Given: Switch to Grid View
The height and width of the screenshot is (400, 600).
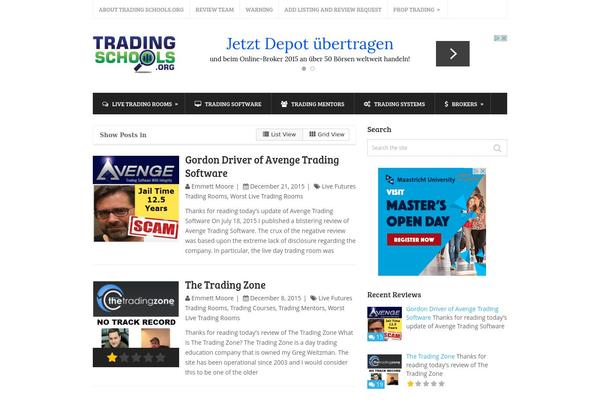Looking at the screenshot, I should click(x=326, y=134).
